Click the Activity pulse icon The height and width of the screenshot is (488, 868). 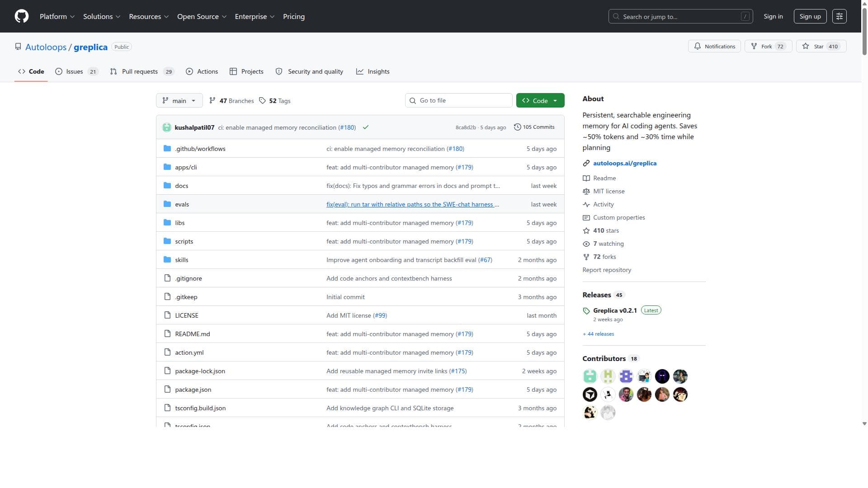586,204
